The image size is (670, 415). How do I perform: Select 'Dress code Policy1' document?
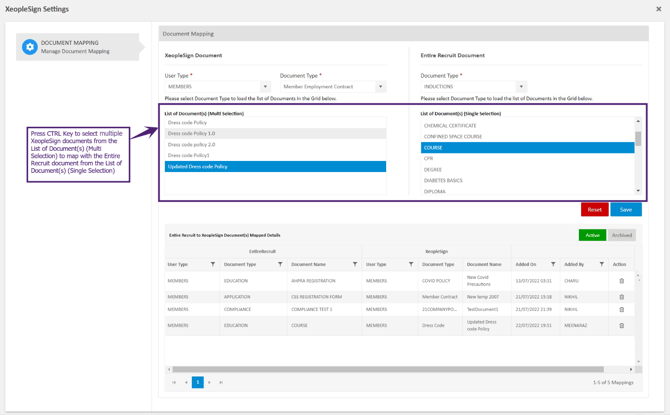tap(276, 156)
